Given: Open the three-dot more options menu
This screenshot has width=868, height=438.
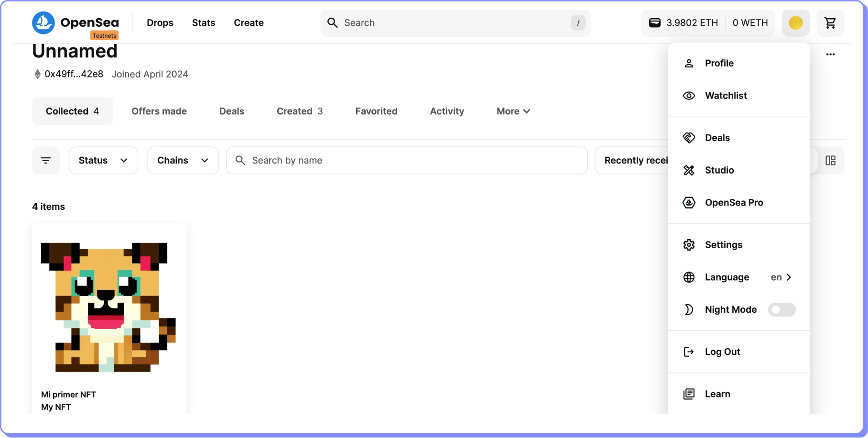Looking at the screenshot, I should [830, 55].
